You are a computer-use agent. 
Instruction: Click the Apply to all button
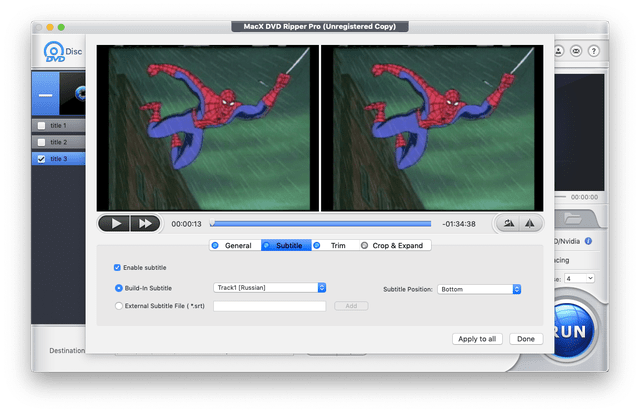[x=476, y=339]
